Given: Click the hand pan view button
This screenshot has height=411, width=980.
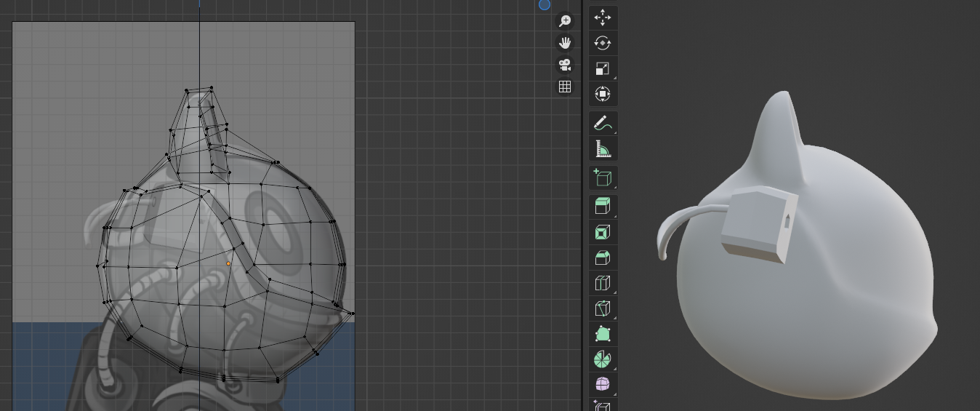Looking at the screenshot, I should coord(565,43).
